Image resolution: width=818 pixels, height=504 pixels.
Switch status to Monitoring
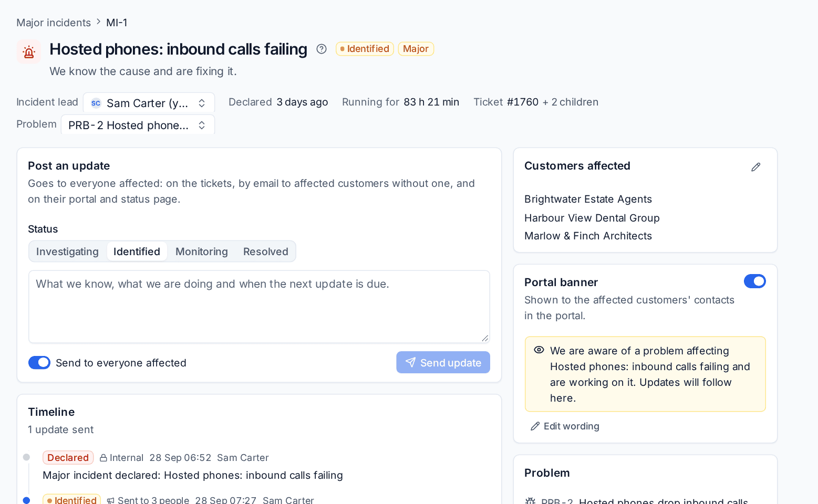[202, 251]
